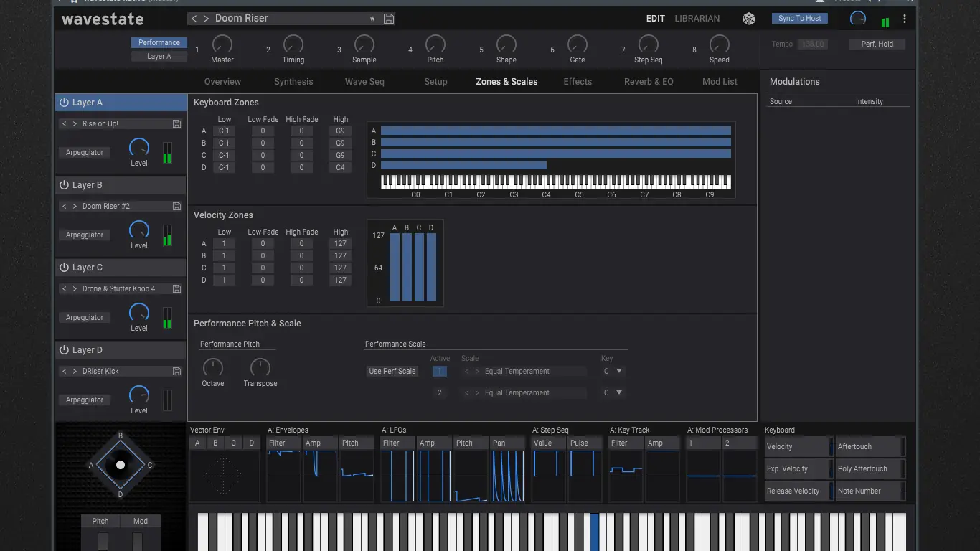980x551 pixels.
Task: Click keyboard zone A Low field C-1
Action: coord(224,131)
